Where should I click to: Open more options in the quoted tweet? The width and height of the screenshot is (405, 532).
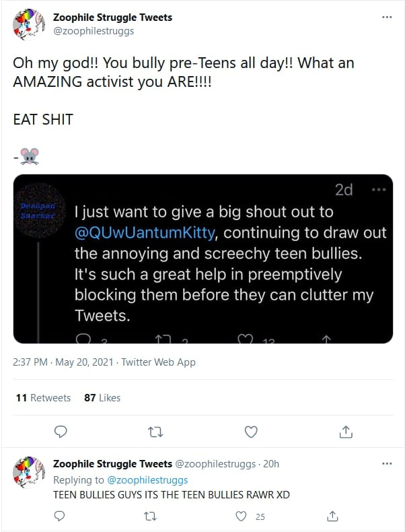point(379,190)
